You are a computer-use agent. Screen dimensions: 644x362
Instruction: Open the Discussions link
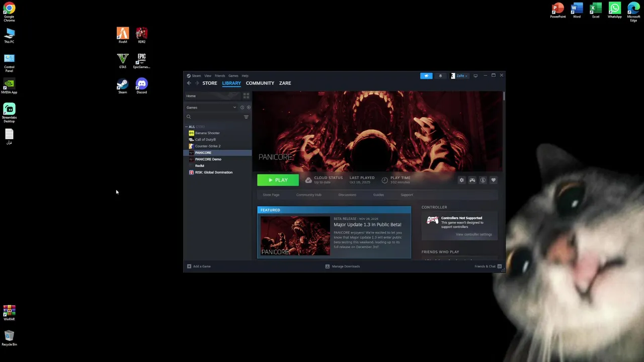coord(347,195)
